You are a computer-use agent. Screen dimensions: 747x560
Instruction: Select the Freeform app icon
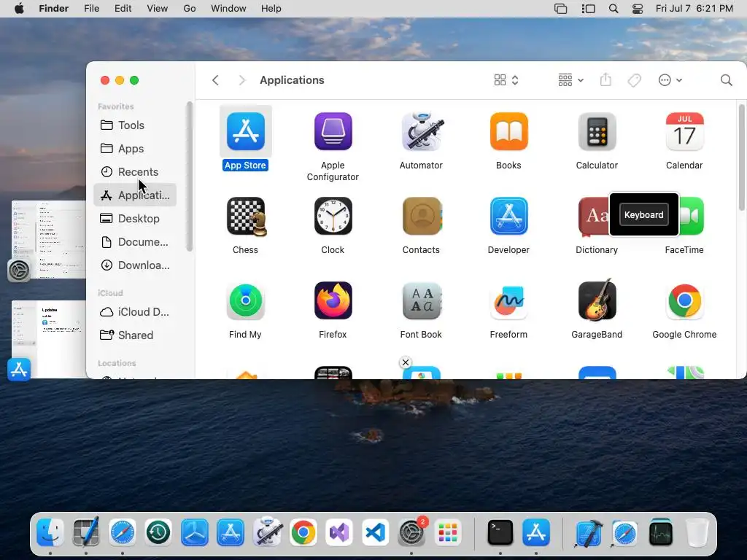click(x=508, y=301)
